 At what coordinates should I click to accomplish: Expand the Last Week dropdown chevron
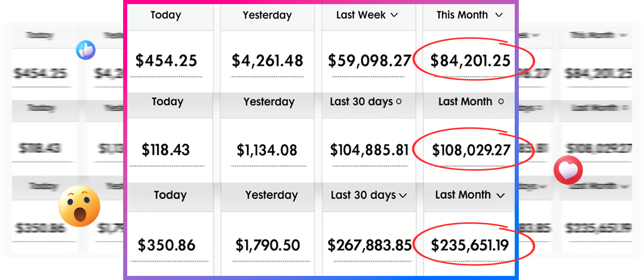394,15
